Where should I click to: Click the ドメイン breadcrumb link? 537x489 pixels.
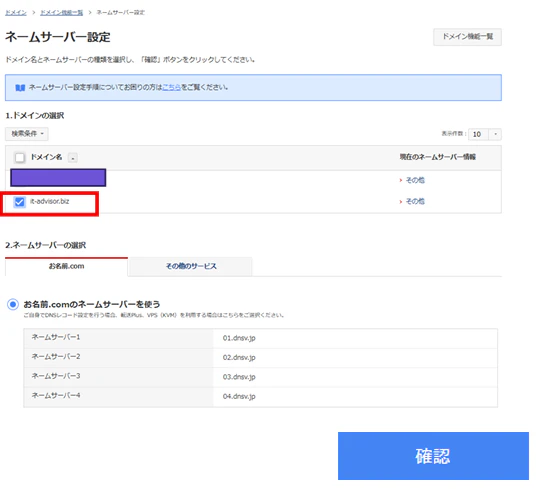click(x=16, y=13)
